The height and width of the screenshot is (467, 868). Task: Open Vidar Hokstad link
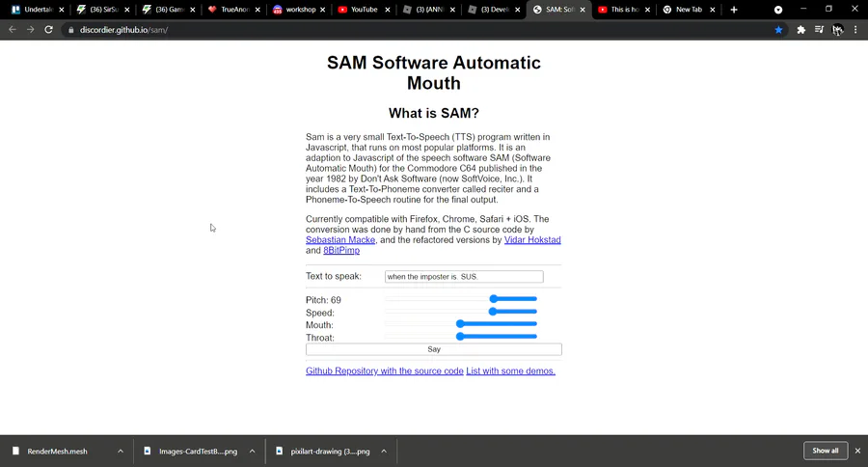532,240
